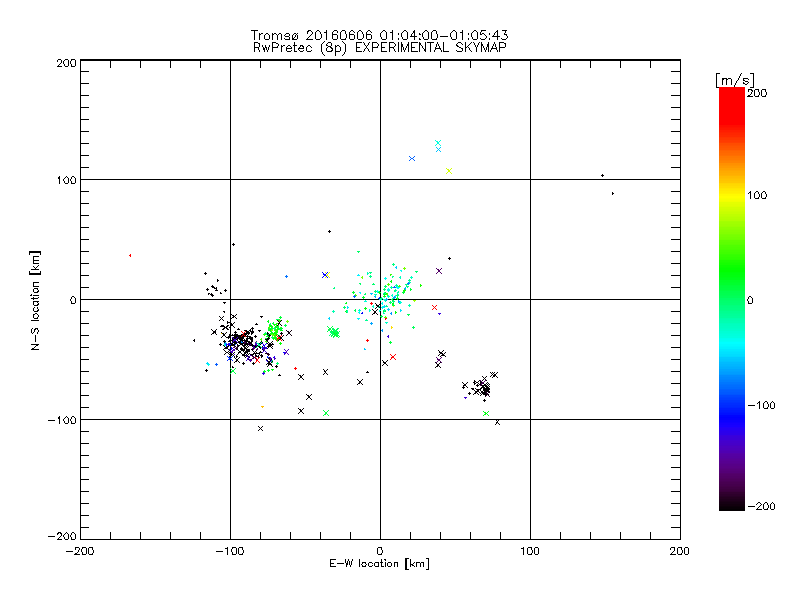The width and height of the screenshot is (800, 600).
Task: Click the purple X marker east of the center cluster
Action: pyautogui.click(x=439, y=271)
